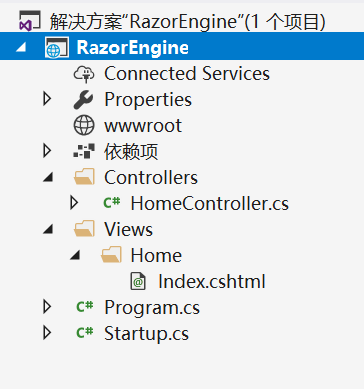Click the Properties wrench icon
This screenshot has height=389, width=364.
pyautogui.click(x=83, y=100)
